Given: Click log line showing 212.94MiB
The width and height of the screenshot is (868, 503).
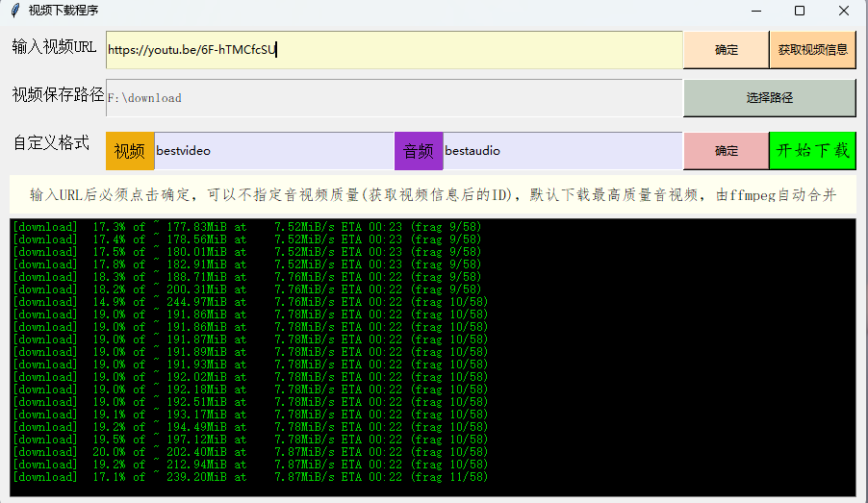Looking at the screenshot, I should 250,465.
